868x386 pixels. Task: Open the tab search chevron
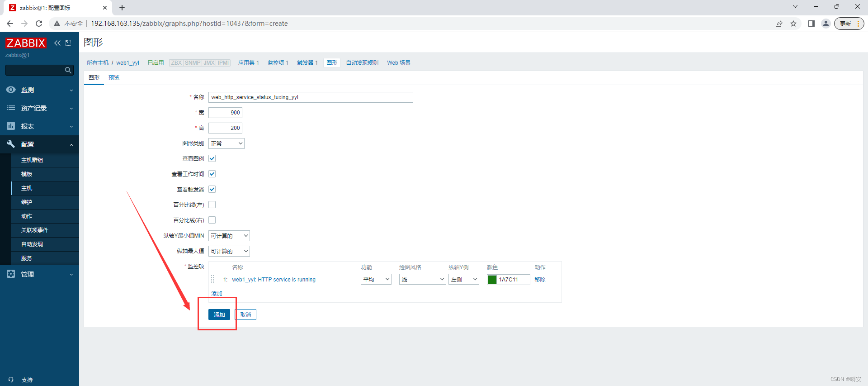pos(795,6)
